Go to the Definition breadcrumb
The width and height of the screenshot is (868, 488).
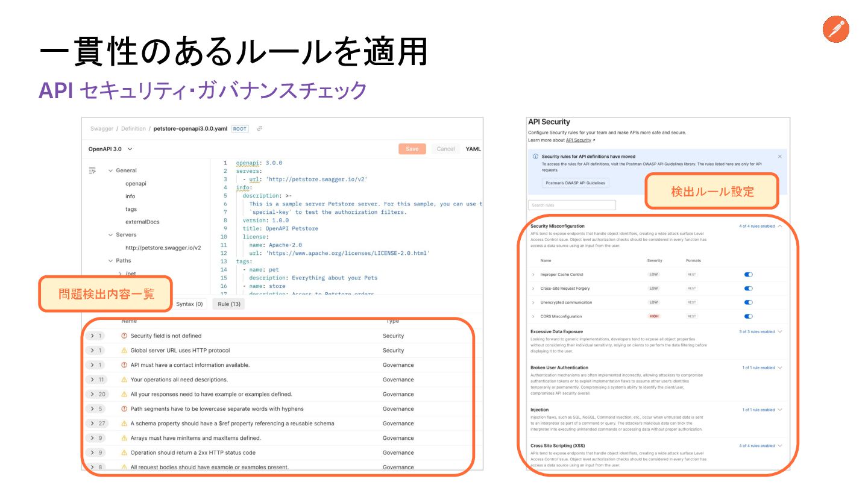click(133, 128)
